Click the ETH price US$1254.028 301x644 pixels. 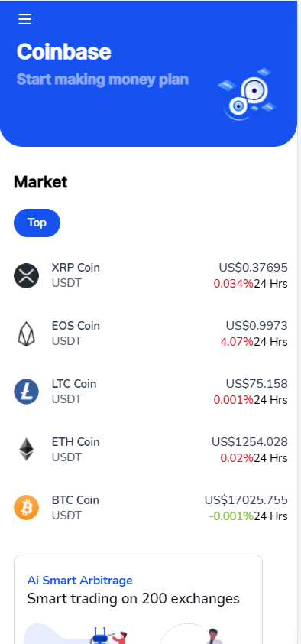coord(250,442)
